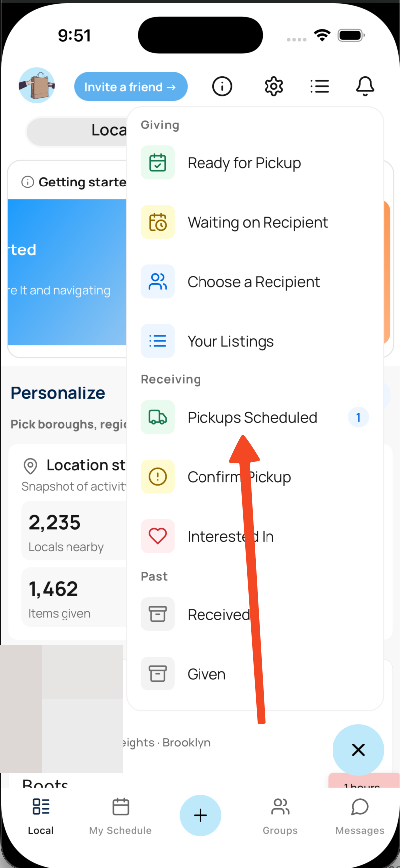Open the info circle icon in header
The height and width of the screenshot is (868, 400).
(222, 87)
